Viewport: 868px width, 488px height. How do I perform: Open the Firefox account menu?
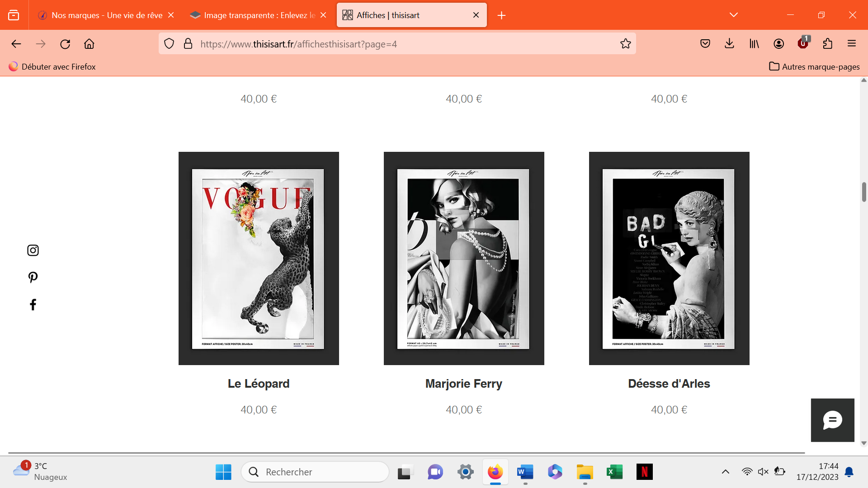778,44
